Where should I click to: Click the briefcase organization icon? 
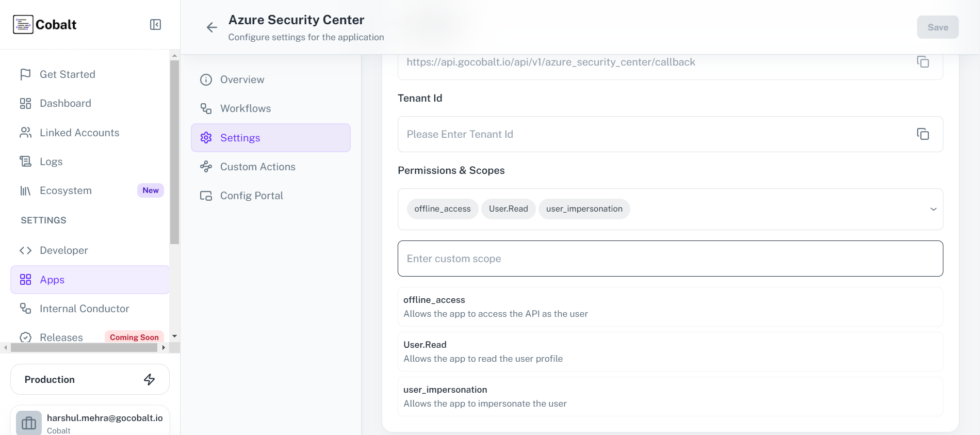(29, 423)
